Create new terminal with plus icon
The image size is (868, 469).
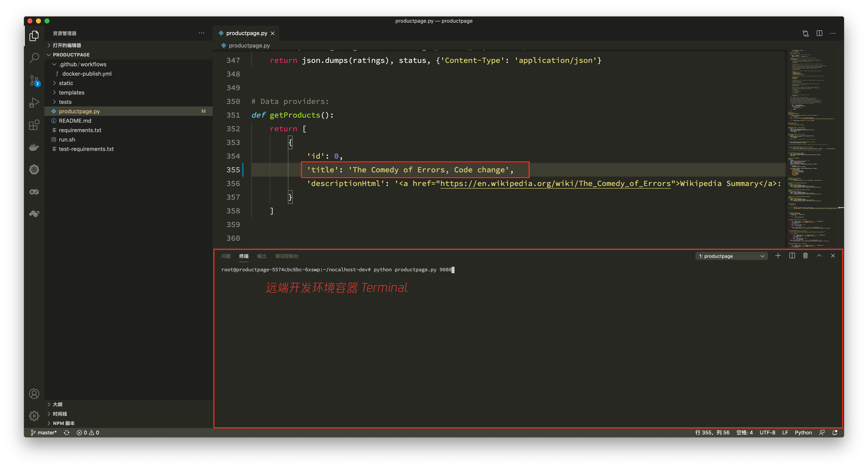(778, 256)
